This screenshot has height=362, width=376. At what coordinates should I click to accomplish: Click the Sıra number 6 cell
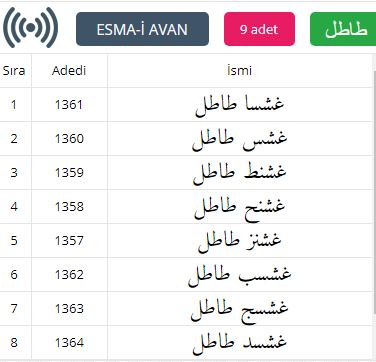pos(14,275)
